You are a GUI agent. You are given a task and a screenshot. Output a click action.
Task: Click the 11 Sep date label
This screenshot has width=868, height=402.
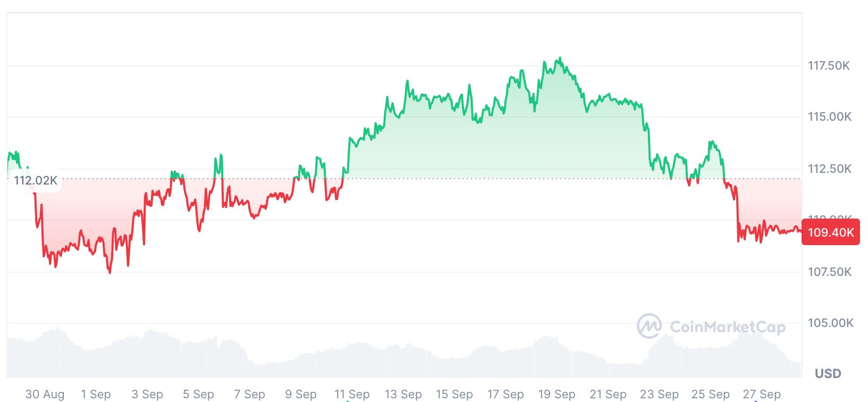point(352,394)
